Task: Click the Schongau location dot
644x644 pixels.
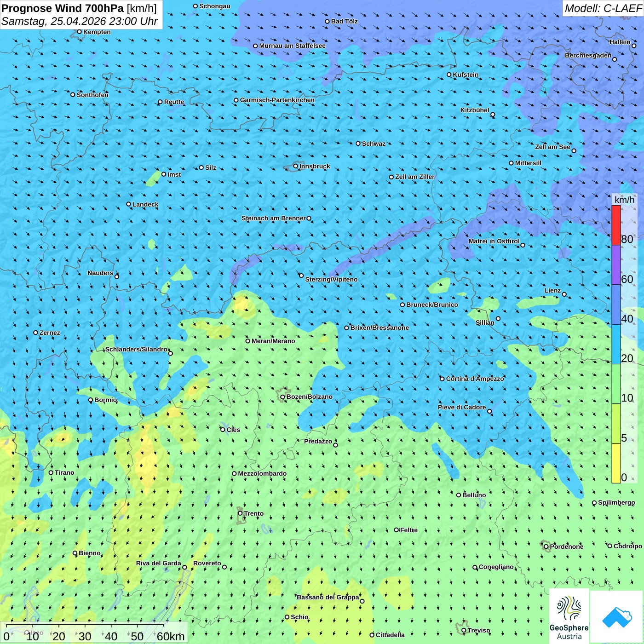Action: (195, 6)
